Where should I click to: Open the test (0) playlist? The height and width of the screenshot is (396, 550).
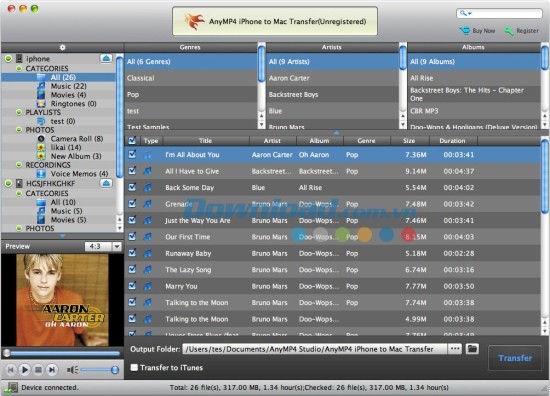click(x=63, y=121)
